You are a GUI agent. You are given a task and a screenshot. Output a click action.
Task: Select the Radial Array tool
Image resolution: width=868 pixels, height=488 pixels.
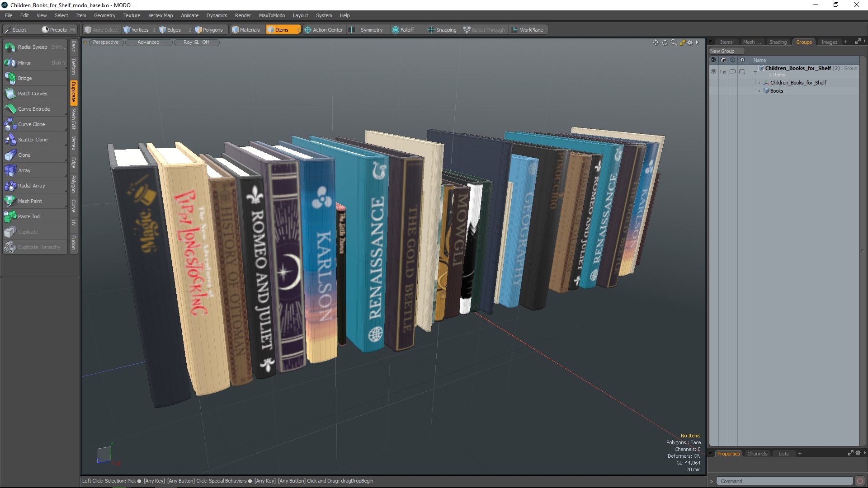click(x=35, y=186)
